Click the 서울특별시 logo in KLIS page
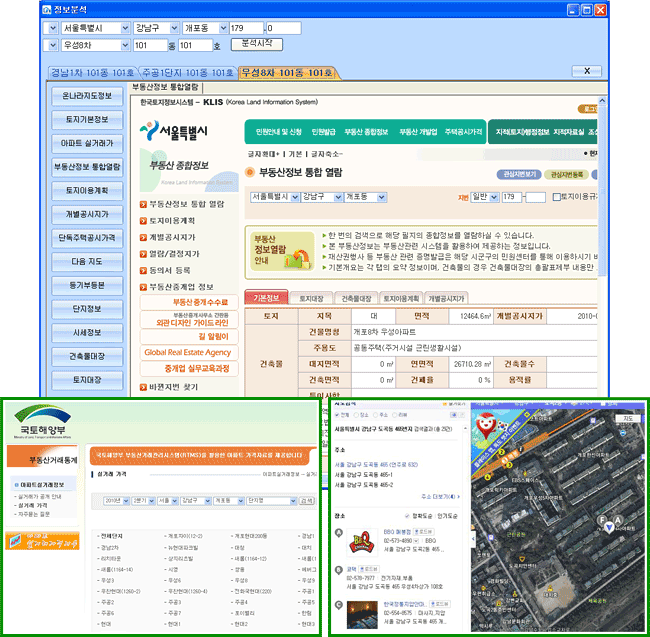The image size is (650, 637). [174, 131]
